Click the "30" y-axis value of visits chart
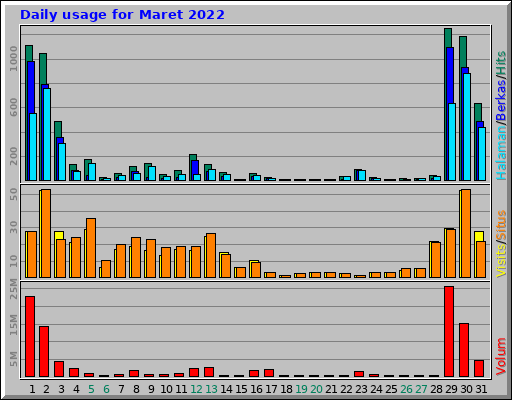512x400 pixels. point(13,227)
